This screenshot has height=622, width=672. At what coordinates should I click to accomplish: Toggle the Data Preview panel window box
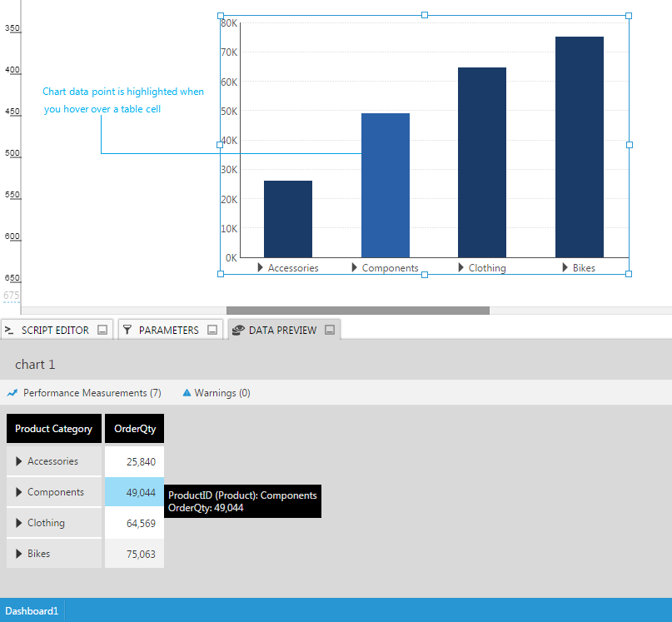point(330,331)
